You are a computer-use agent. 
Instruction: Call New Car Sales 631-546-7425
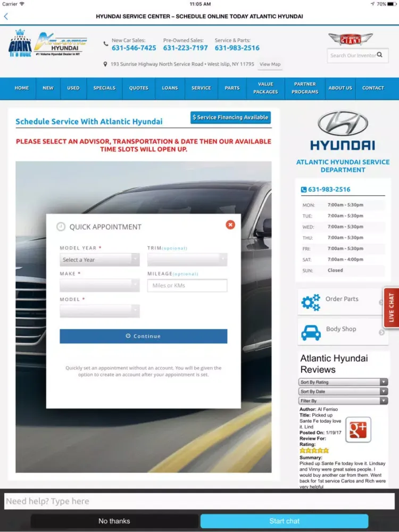(134, 48)
